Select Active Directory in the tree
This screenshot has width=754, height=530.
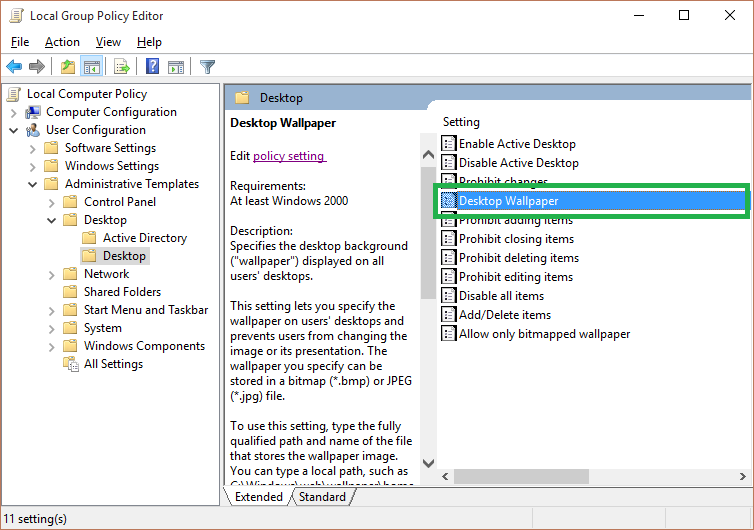point(145,238)
